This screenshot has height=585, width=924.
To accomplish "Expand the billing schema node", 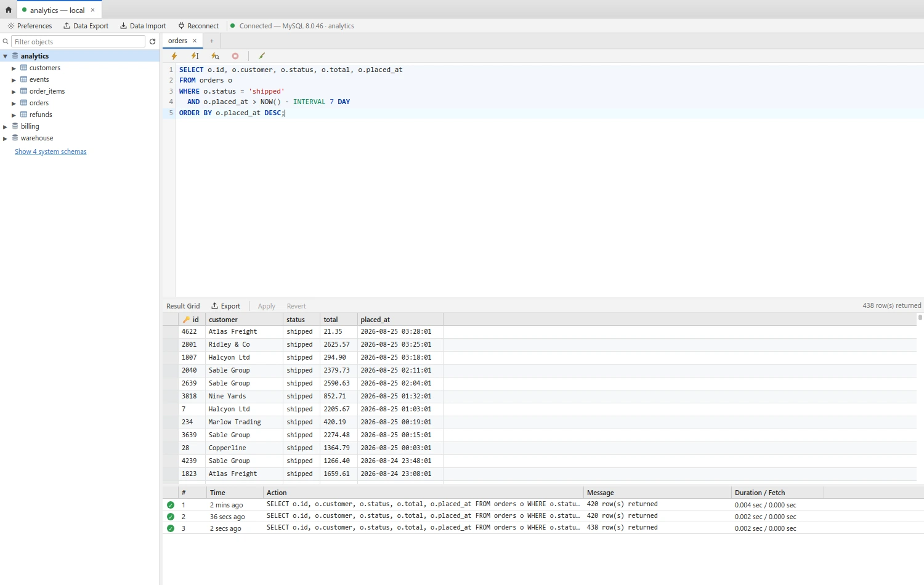I will (x=5, y=127).
